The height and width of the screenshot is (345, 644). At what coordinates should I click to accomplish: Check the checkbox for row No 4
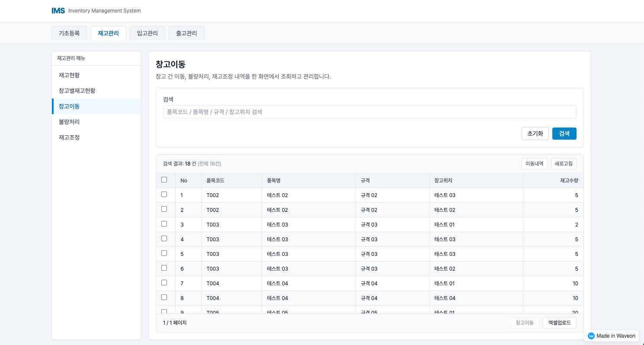164,239
